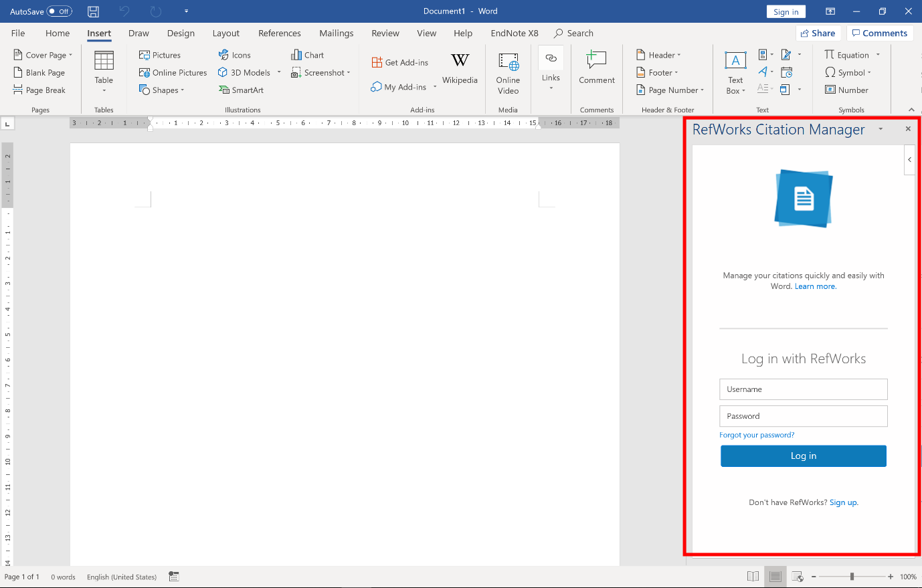Open the Footer dropdown

pos(657,73)
